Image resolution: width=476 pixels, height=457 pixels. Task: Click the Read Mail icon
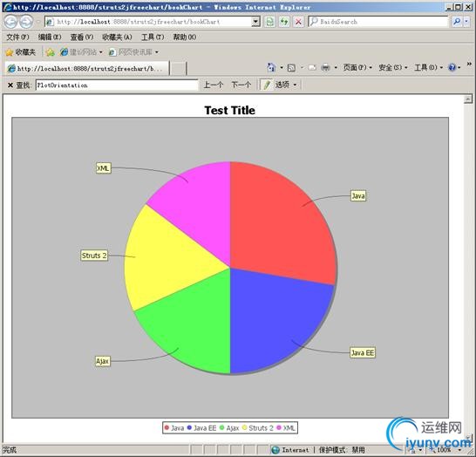pos(312,68)
